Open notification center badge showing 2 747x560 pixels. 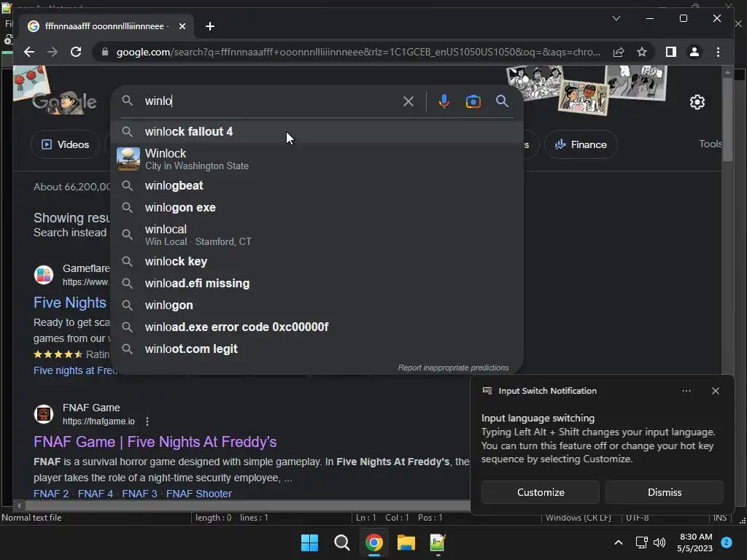point(726,542)
